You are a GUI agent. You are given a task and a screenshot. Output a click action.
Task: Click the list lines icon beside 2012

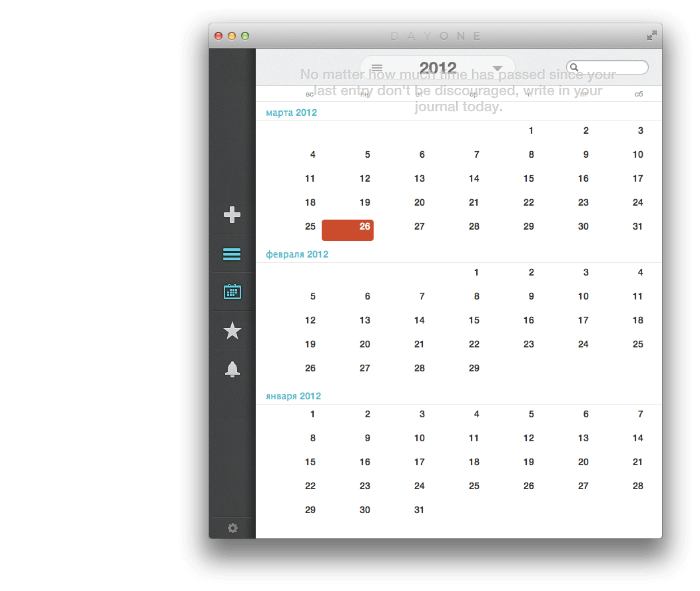[377, 68]
